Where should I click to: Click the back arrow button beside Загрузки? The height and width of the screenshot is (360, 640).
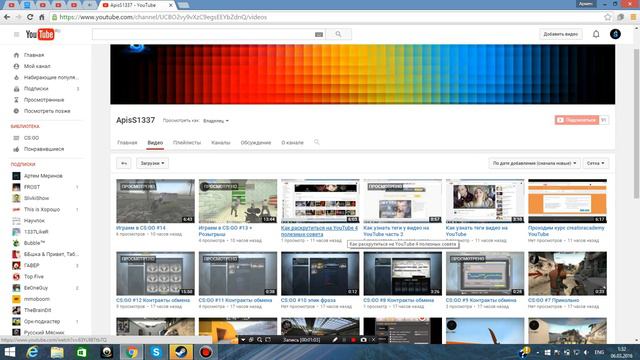click(x=124, y=163)
